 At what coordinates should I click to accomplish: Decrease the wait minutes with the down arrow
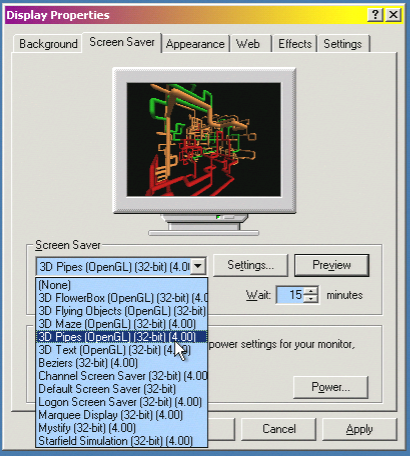311,299
